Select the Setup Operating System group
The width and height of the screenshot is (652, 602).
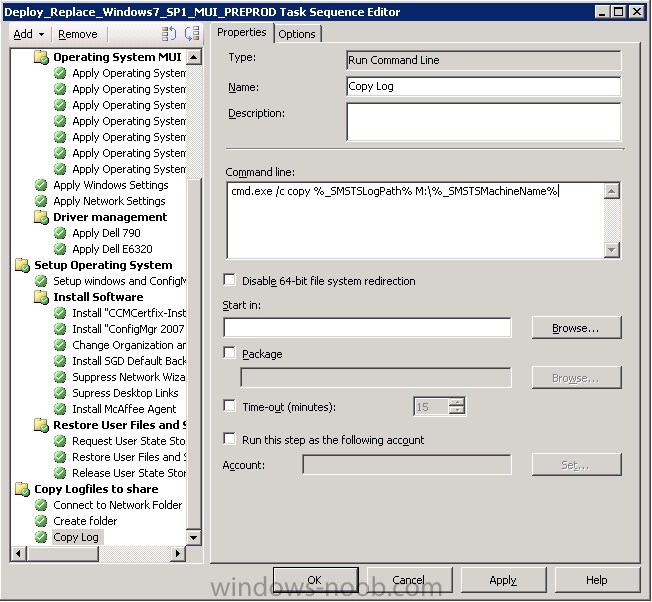[x=103, y=265]
